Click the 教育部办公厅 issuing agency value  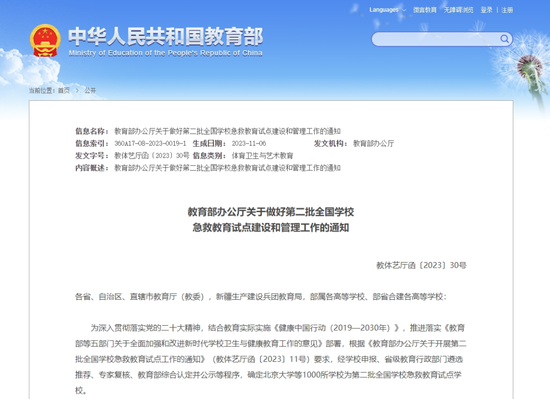(373, 143)
